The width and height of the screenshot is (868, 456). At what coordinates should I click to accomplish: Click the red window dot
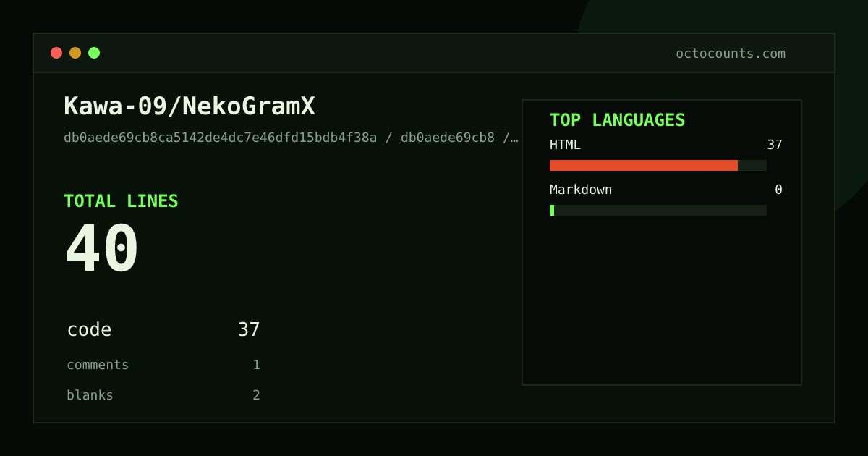click(x=56, y=53)
